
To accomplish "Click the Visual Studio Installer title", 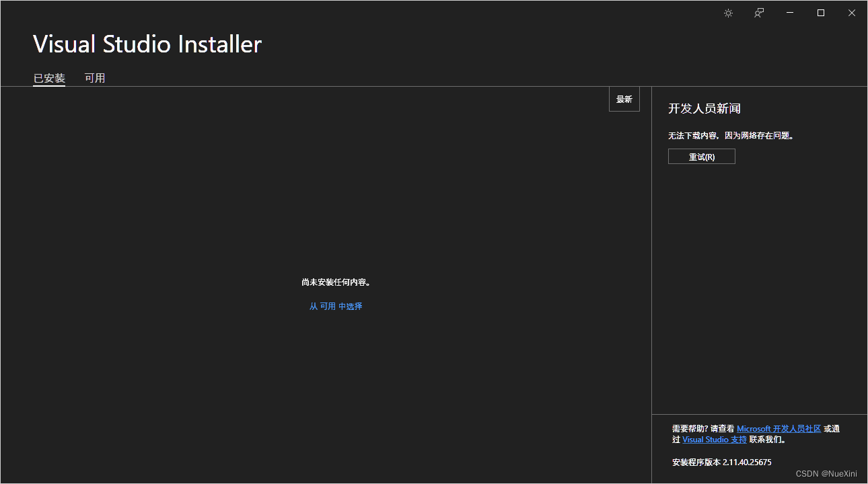I will pos(147,44).
